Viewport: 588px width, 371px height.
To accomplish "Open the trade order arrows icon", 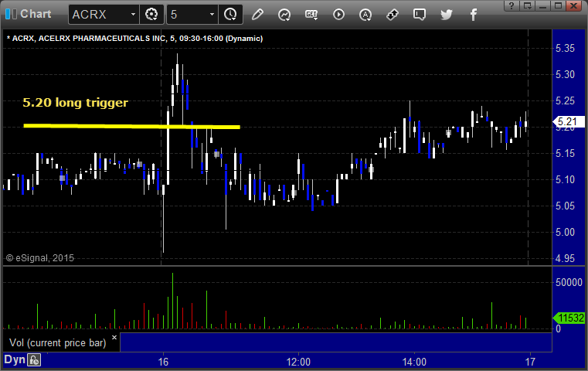I will tap(393, 15).
